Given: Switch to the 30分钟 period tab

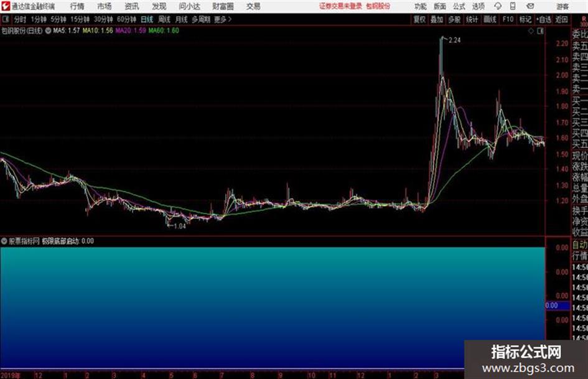Looking at the screenshot, I should [x=103, y=19].
